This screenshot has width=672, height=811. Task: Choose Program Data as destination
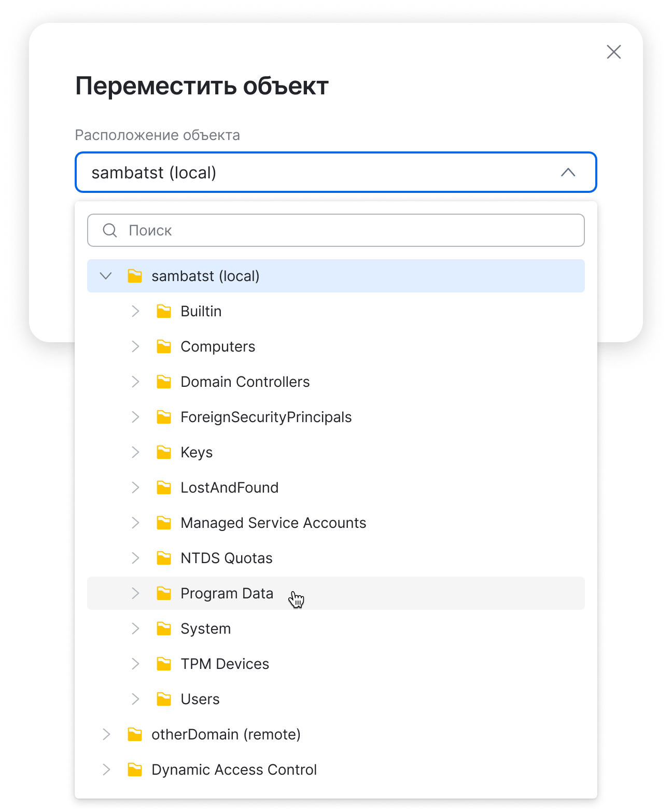click(227, 593)
